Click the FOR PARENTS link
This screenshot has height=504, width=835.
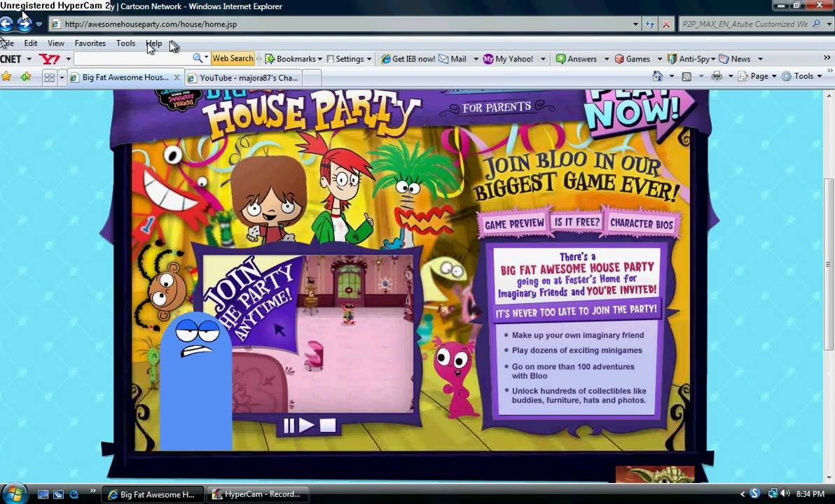coord(497,108)
